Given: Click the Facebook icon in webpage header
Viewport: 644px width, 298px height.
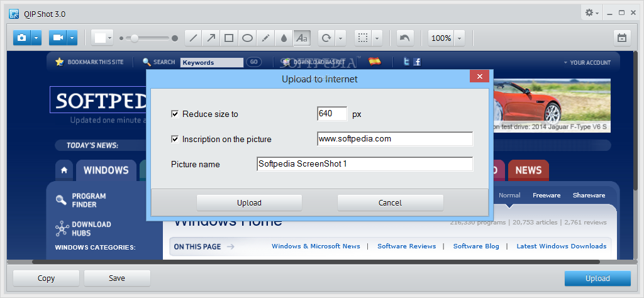Looking at the screenshot, I should (x=417, y=62).
